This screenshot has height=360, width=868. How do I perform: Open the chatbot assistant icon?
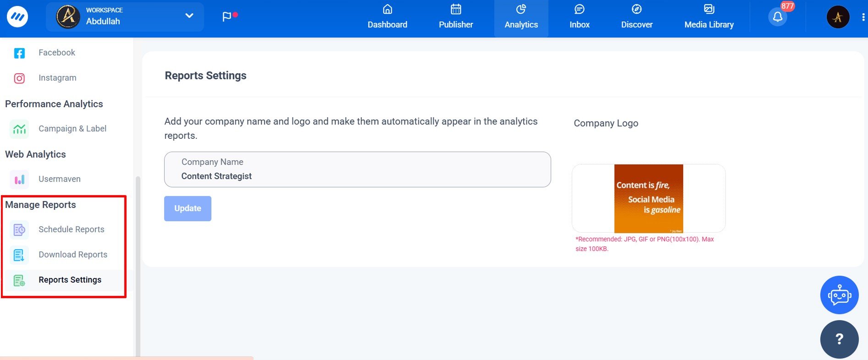tap(839, 295)
